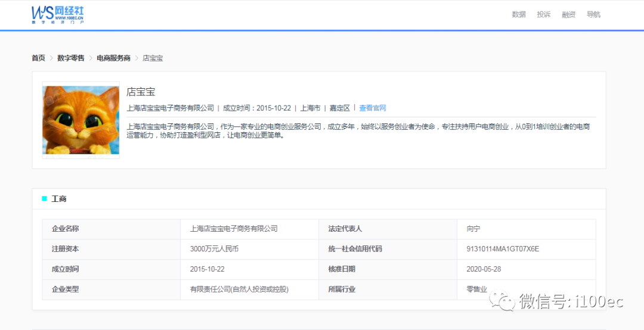644x330 pixels.
Task: Open the 导航 navigation item
Action: (x=593, y=14)
